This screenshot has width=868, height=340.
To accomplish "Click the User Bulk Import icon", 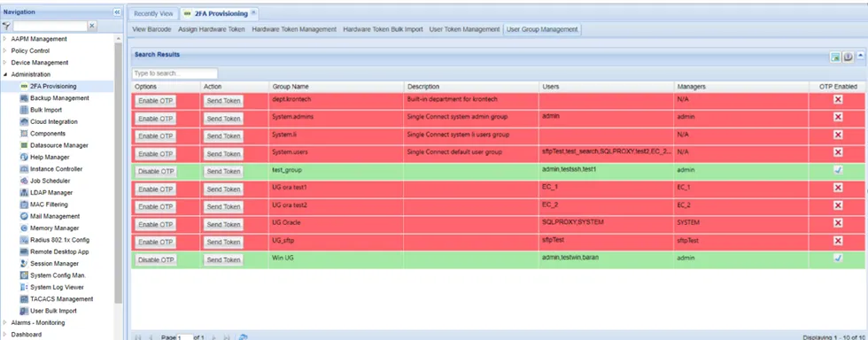I will click(24, 311).
